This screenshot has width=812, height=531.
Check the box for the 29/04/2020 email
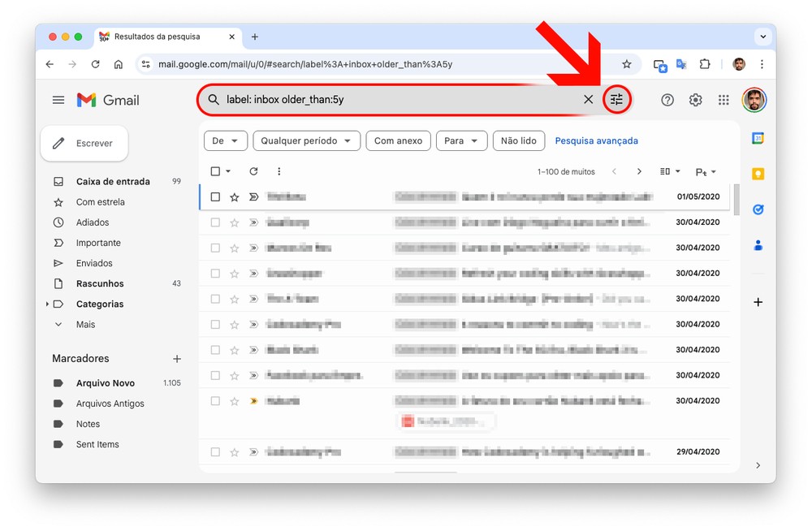[x=215, y=452]
